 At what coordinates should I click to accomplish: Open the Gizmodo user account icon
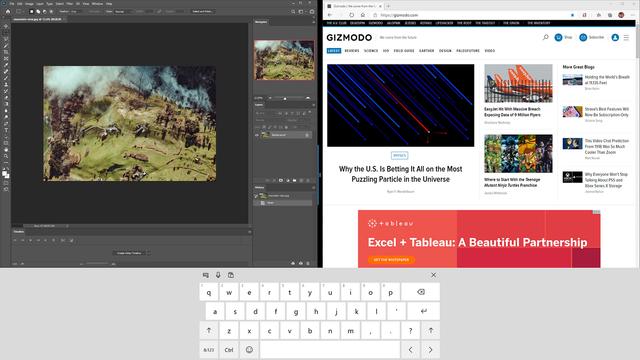(x=615, y=38)
